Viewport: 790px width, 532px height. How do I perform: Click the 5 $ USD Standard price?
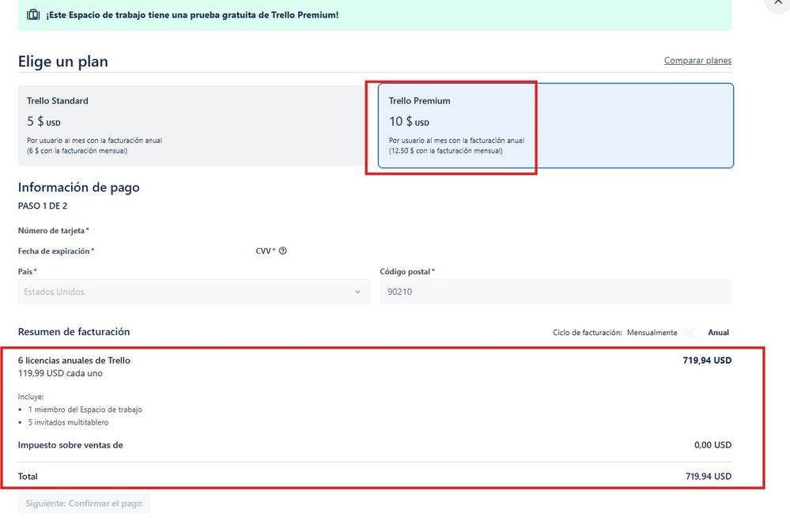pyautogui.click(x=43, y=122)
